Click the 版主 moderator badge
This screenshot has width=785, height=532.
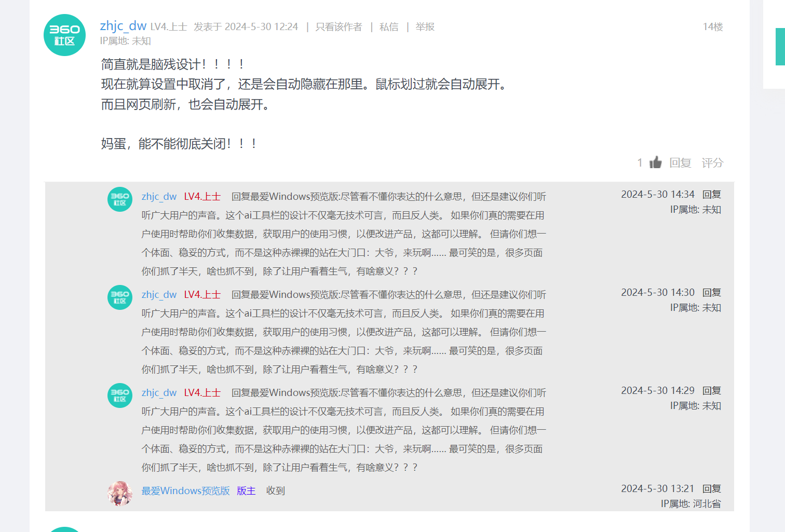tap(246, 491)
